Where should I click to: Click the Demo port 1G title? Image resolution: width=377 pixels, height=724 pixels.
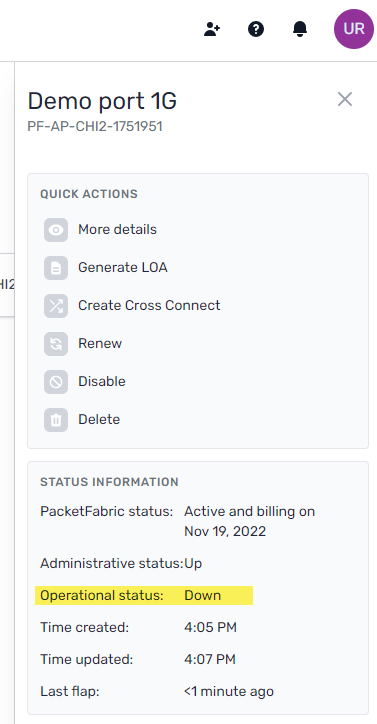pyautogui.click(x=102, y=101)
